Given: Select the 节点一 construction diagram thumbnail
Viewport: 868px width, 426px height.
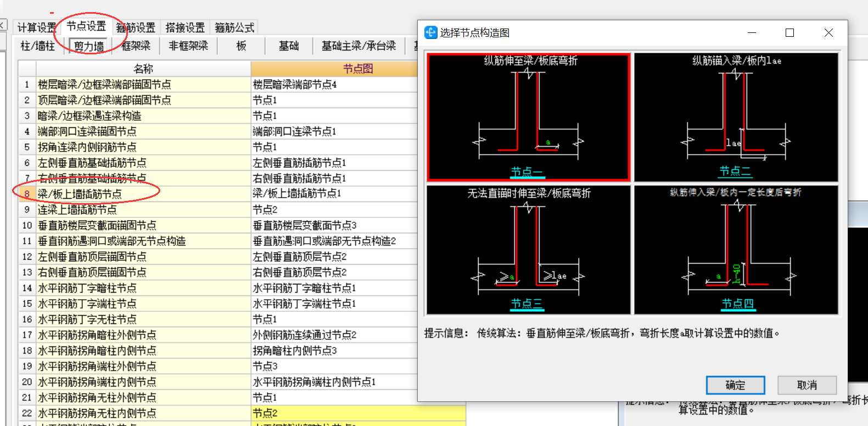Looking at the screenshot, I should click(x=528, y=117).
